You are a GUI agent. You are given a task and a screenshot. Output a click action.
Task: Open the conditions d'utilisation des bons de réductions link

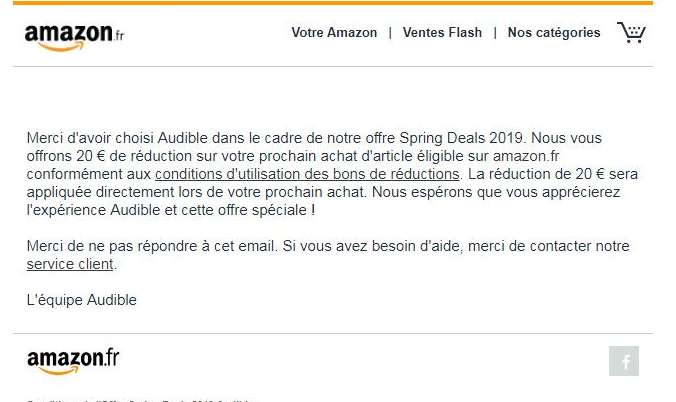[307, 174]
